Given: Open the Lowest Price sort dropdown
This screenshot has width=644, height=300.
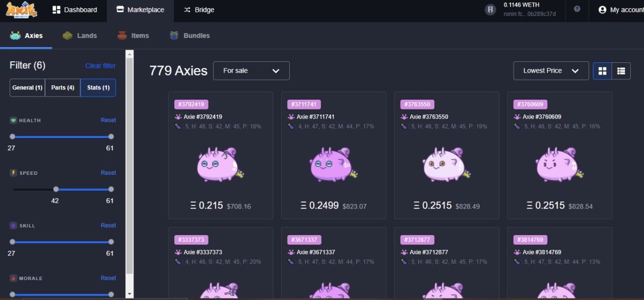Looking at the screenshot, I should pos(551,71).
